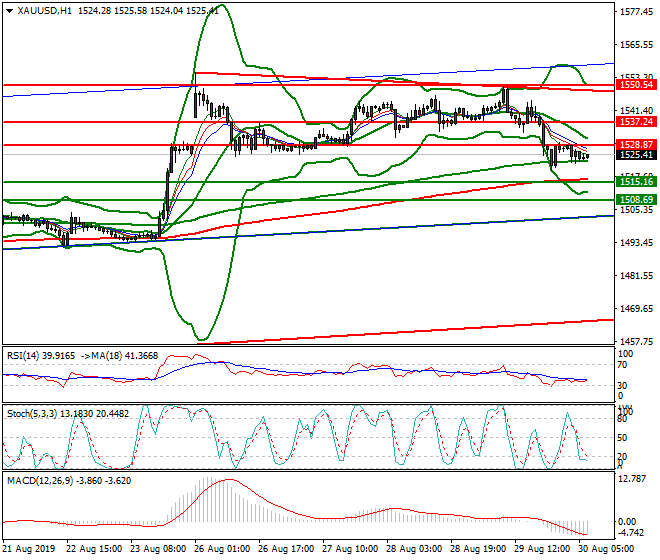Screen dimensions: 660x560
Task: Select the 1469.65 price axis value
Action: (637, 309)
